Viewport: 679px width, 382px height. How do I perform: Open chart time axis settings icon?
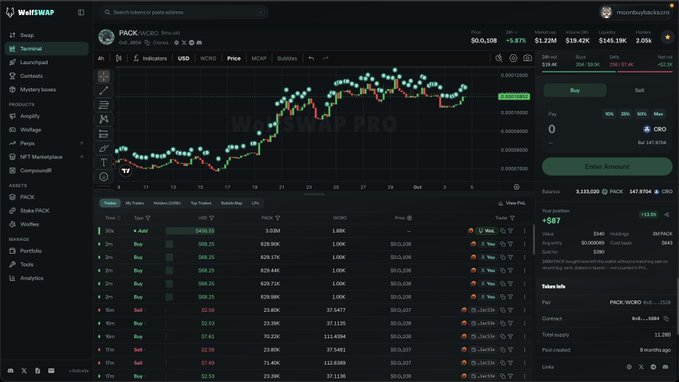pyautogui.click(x=516, y=187)
